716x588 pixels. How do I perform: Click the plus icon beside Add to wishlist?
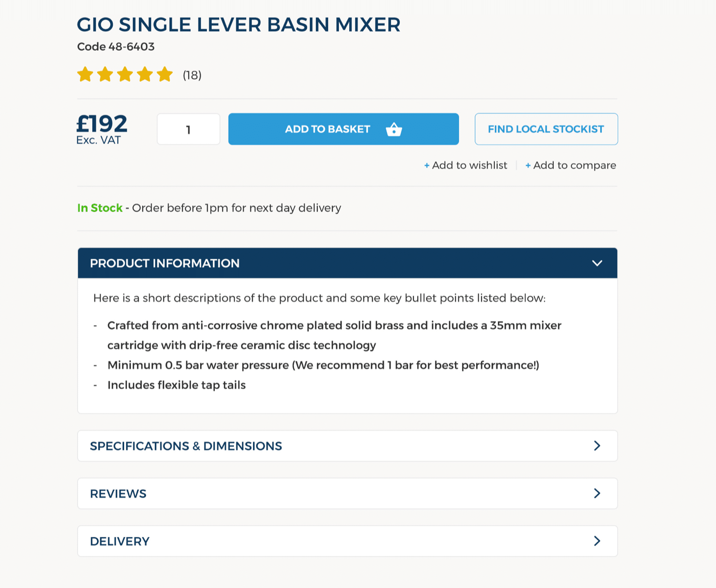[427, 166]
